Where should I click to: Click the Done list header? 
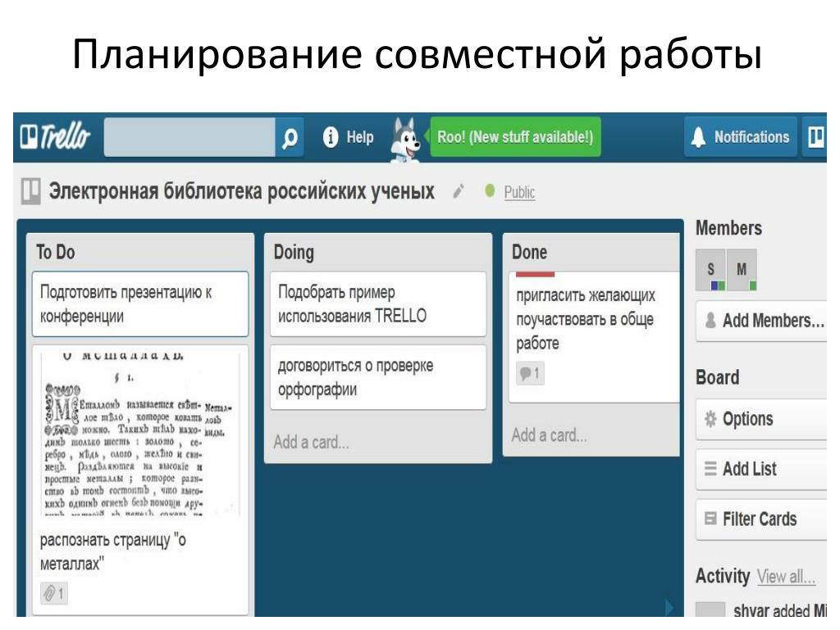[529, 252]
